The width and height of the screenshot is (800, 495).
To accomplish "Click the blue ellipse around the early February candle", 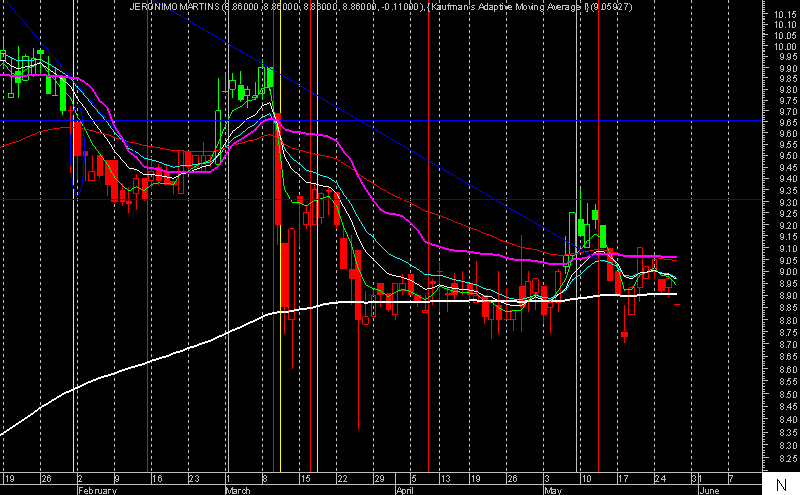I will [x=78, y=150].
